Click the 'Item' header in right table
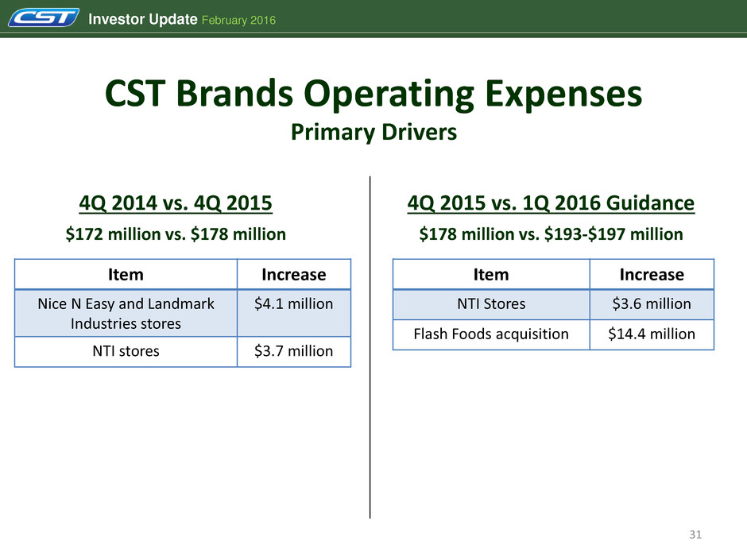747x560 pixels. tap(491, 274)
